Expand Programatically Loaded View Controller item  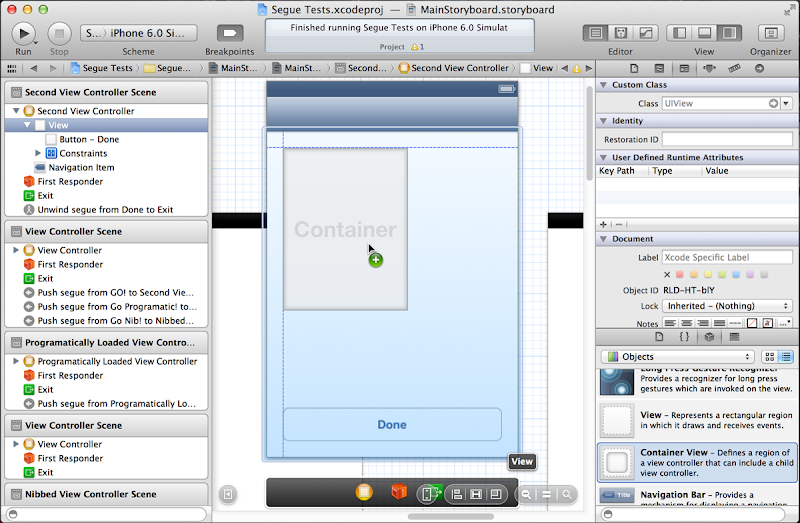[x=16, y=361]
